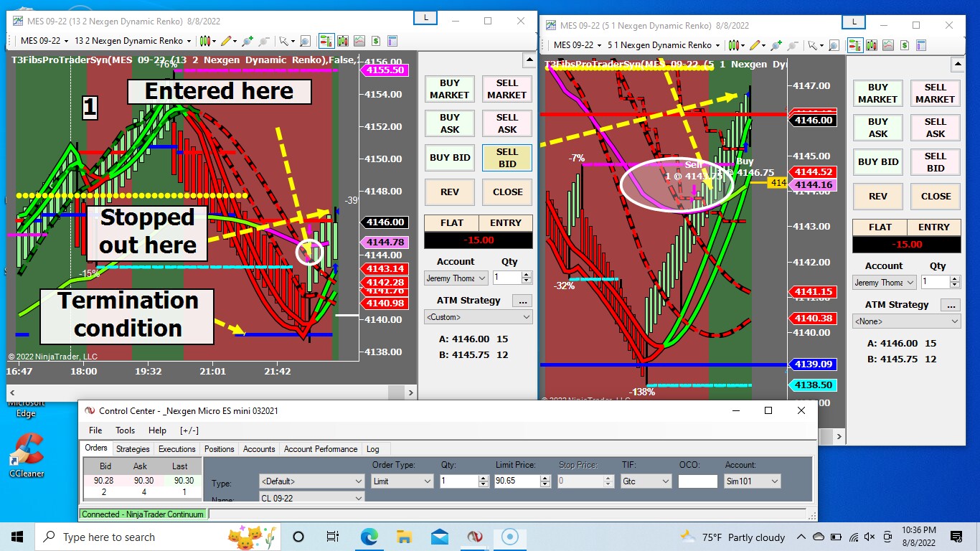Open NinjaTrader from the taskbar

[475, 536]
